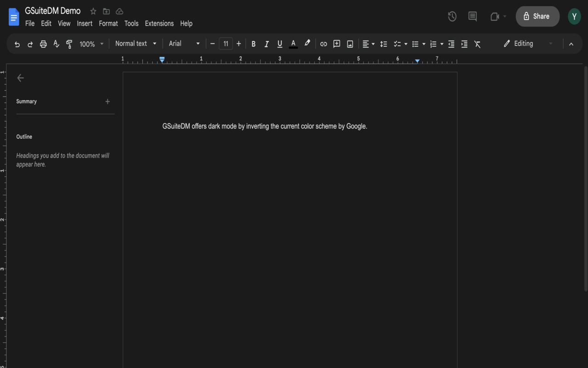Toggle underline formatting
588x368 pixels.
click(279, 43)
